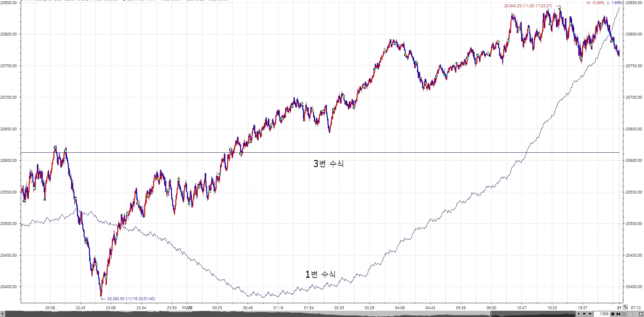
Task: Click the magnifier icon beside the time axis
Action: [625, 307]
